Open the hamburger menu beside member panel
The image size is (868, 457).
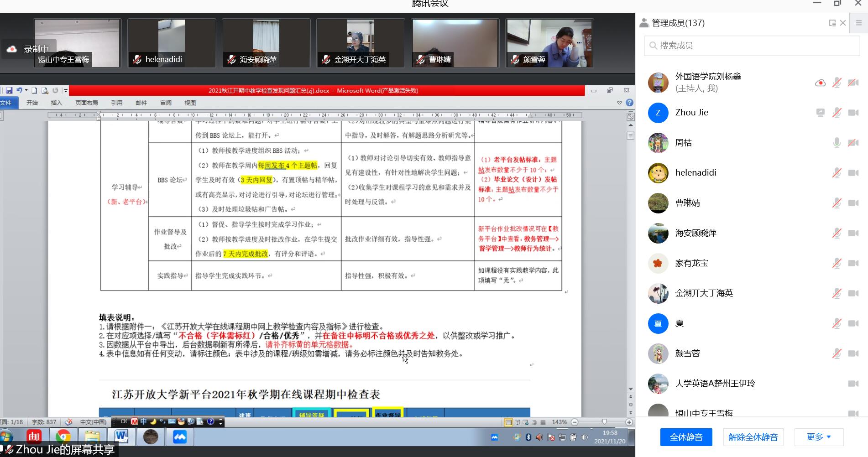pyautogui.click(x=859, y=23)
